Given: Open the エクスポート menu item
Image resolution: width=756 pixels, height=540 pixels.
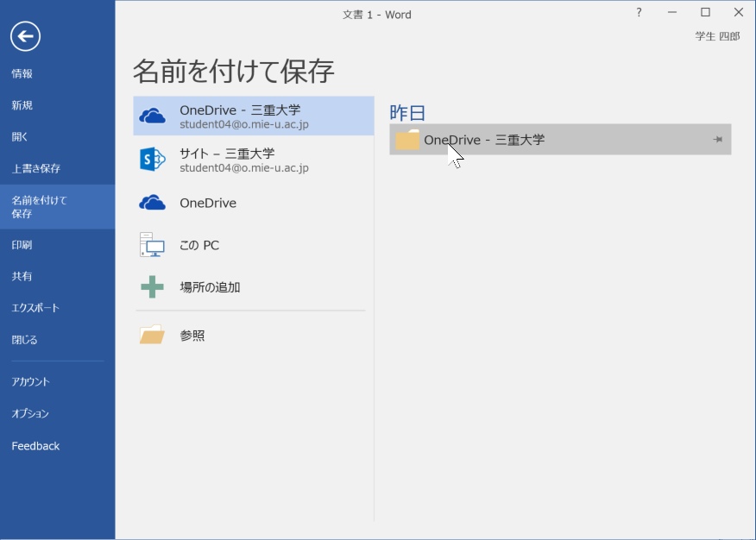Looking at the screenshot, I should click(x=35, y=308).
